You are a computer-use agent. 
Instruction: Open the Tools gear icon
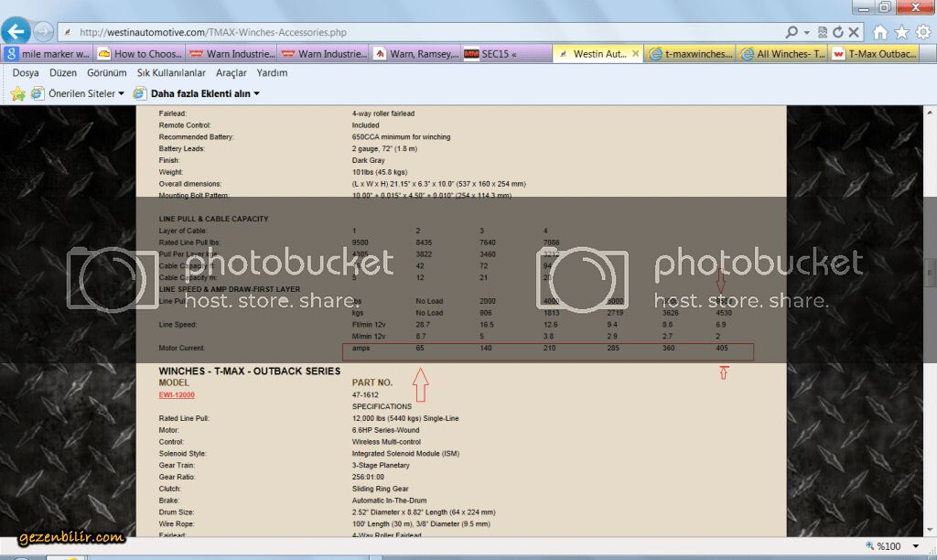(922, 32)
